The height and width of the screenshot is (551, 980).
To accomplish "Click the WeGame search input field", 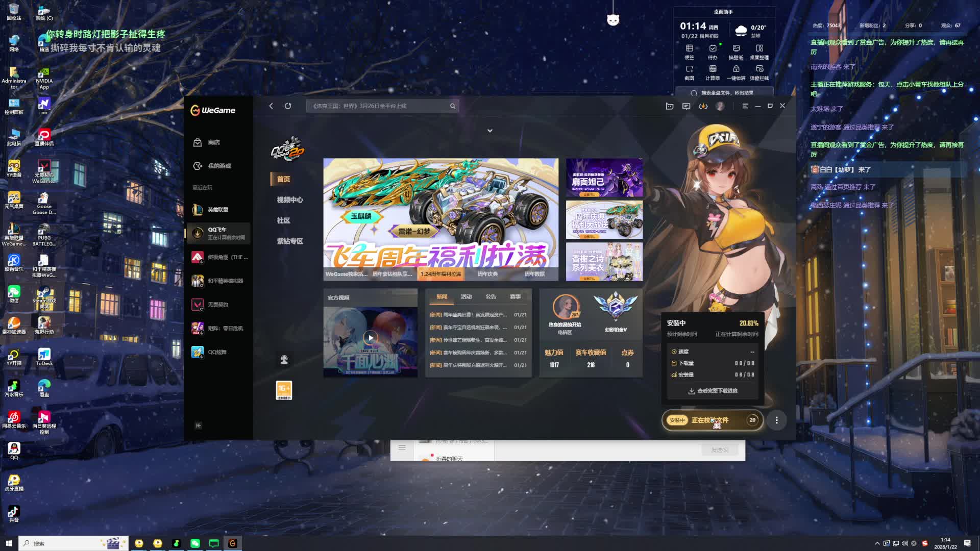I will coord(378,106).
